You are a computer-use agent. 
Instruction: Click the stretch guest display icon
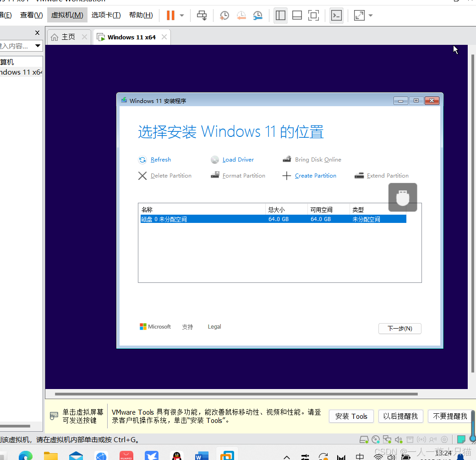[359, 15]
